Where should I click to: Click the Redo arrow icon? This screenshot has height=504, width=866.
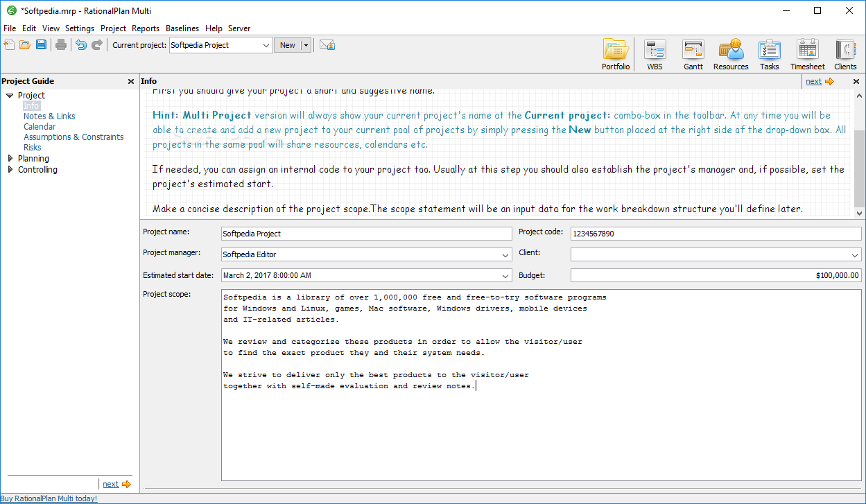[97, 45]
